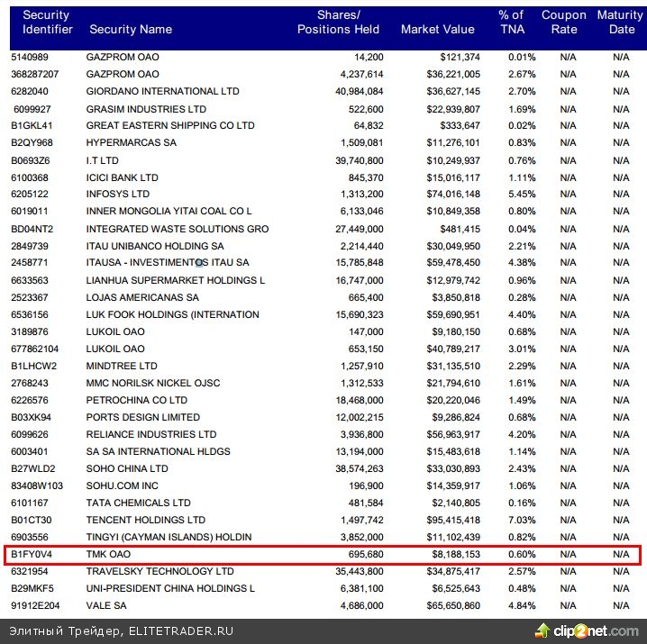Image resolution: width=647 pixels, height=644 pixels.
Task: Click the highlighted TMK OAO security name
Action: pos(109,554)
